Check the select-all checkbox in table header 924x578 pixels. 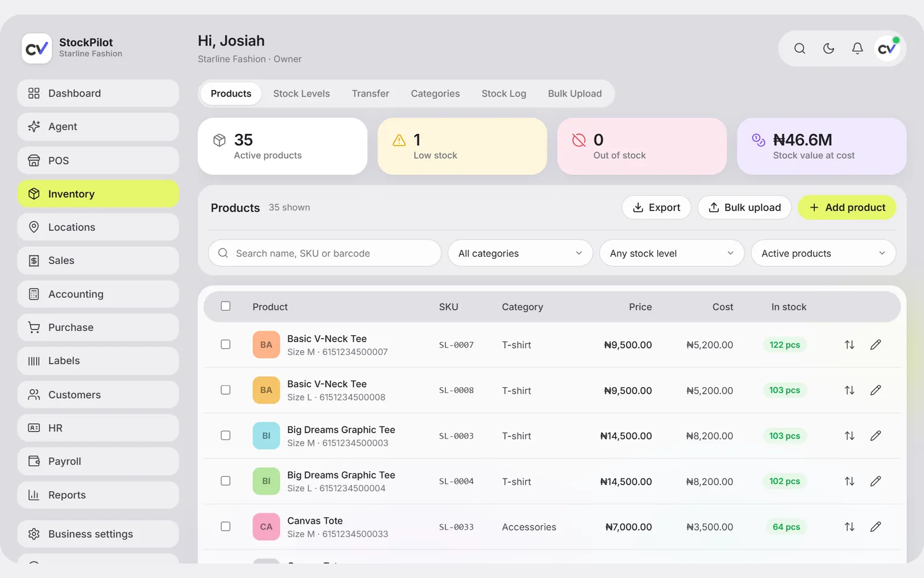point(226,306)
